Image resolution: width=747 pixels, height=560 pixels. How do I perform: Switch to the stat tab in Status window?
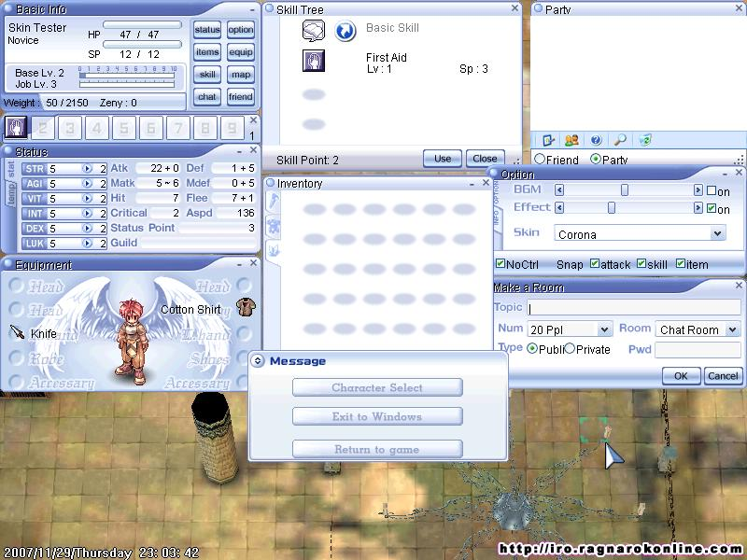(11, 168)
